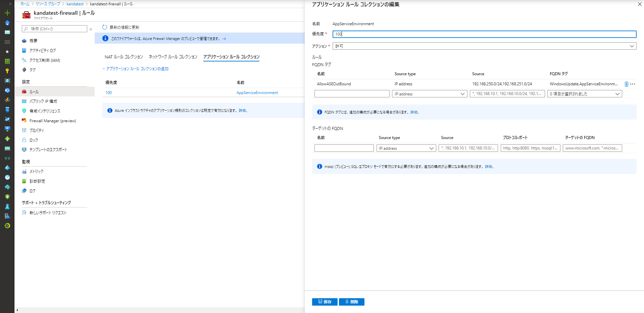Click the trash icon for AllowASEOutBound rule

coord(626,84)
